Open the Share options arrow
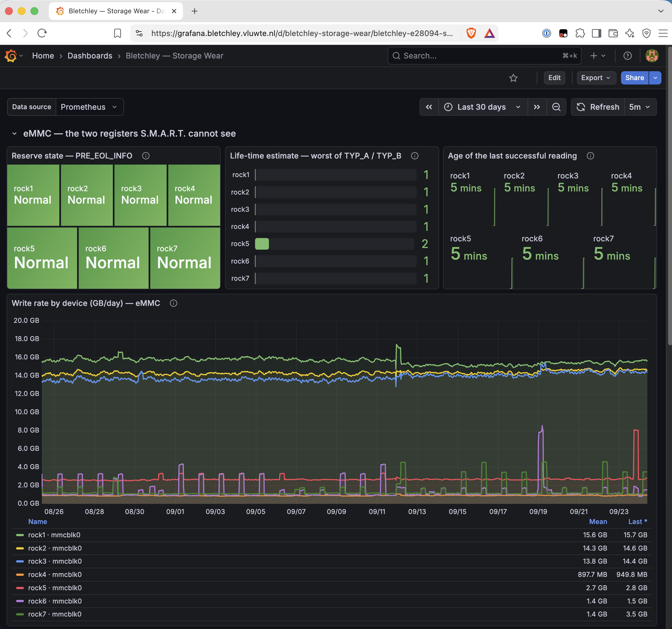This screenshot has height=629, width=672. point(655,78)
